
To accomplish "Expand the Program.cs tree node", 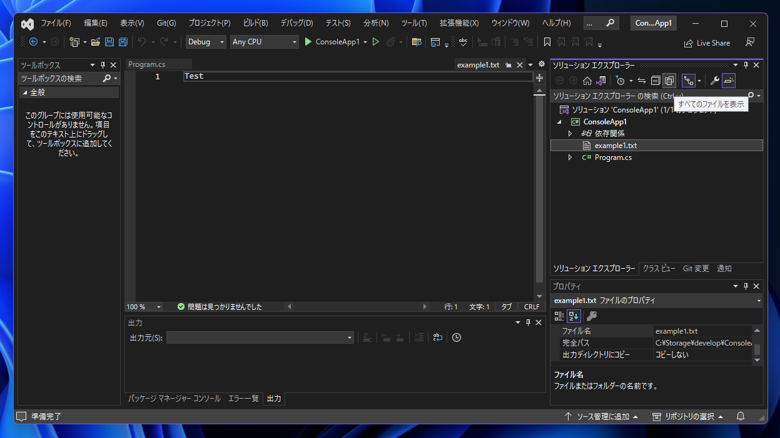I will click(x=570, y=157).
